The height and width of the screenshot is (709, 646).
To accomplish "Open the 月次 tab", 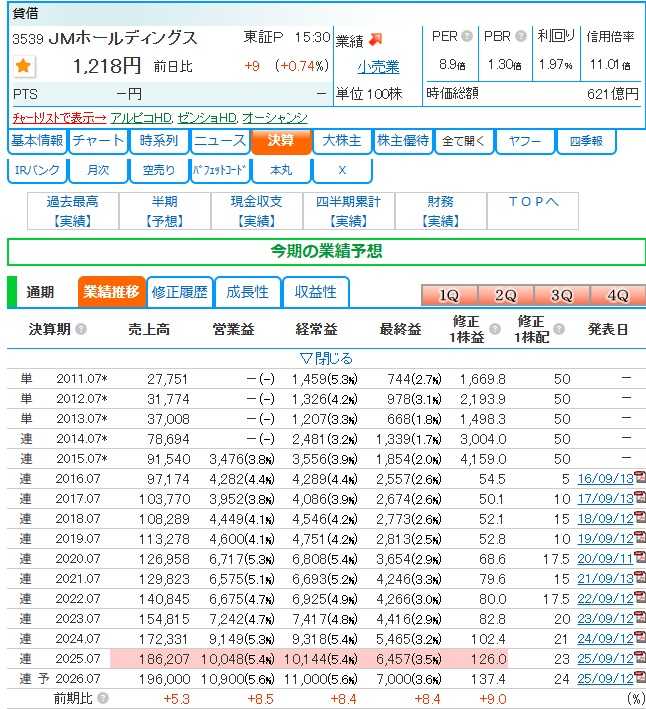I will (x=98, y=170).
